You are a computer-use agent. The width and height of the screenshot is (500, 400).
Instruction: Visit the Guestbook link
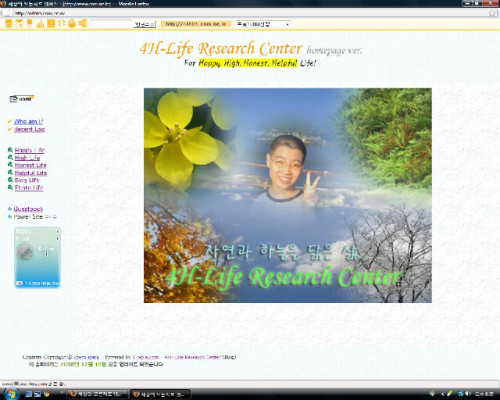coord(28,209)
